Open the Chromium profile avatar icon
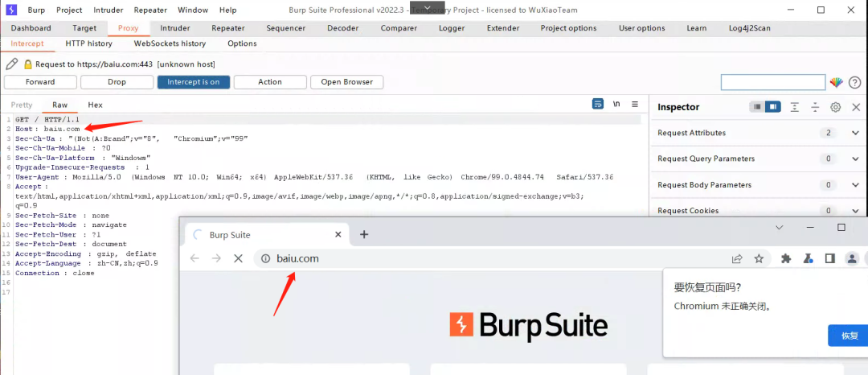This screenshot has height=375, width=868. 851,258
